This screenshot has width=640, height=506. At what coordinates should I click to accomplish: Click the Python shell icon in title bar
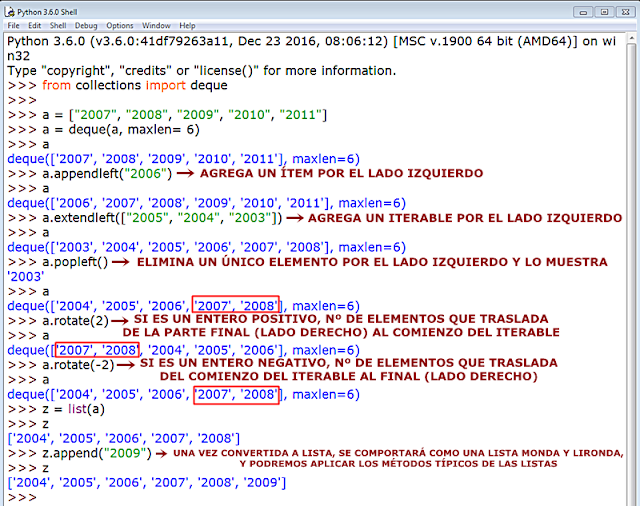pyautogui.click(x=10, y=11)
